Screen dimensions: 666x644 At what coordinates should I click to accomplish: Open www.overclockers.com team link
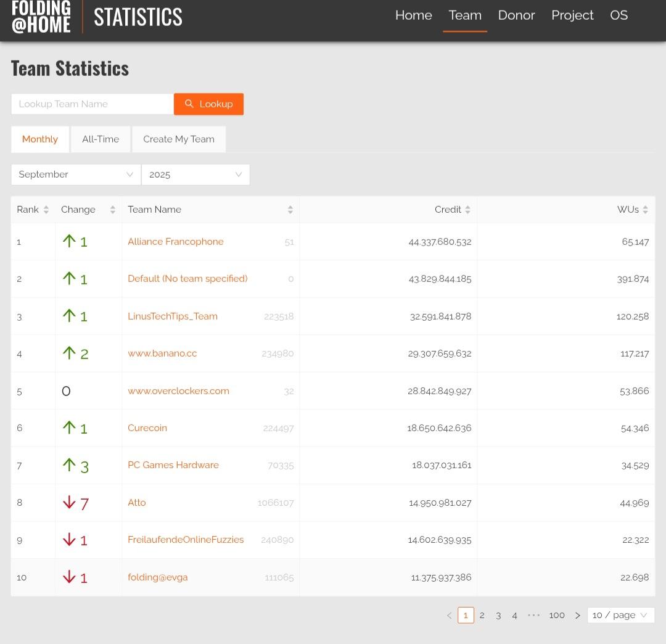click(x=178, y=391)
